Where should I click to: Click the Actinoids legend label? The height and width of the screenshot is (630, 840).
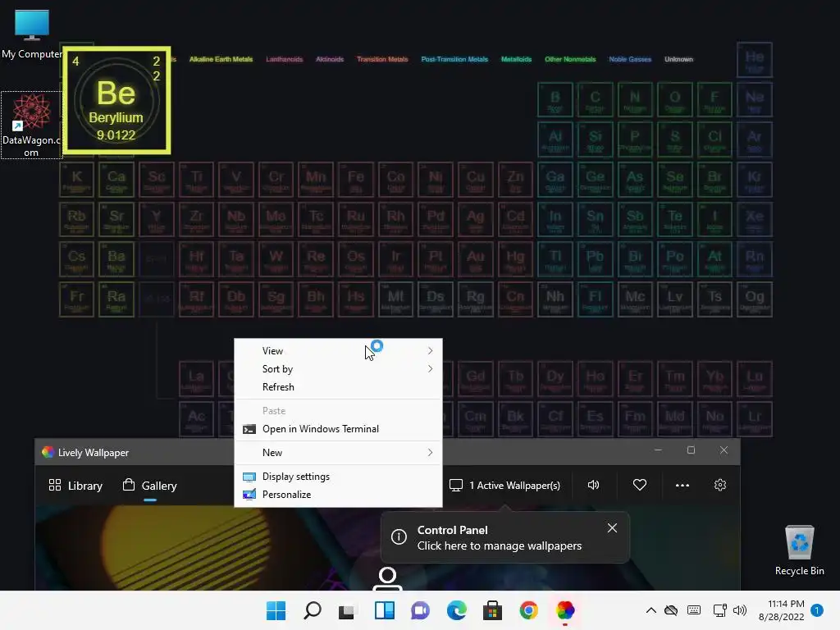tap(330, 59)
